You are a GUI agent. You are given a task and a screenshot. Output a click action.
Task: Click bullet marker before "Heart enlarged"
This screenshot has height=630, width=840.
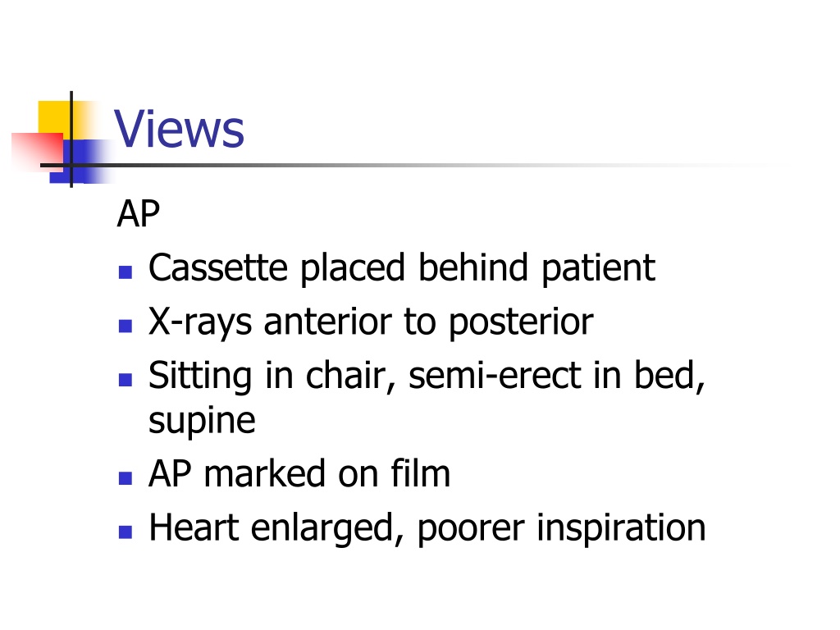pyautogui.click(x=126, y=532)
